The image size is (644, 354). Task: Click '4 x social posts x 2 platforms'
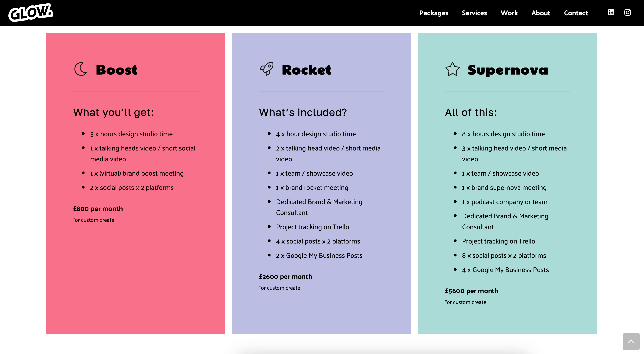(x=318, y=241)
